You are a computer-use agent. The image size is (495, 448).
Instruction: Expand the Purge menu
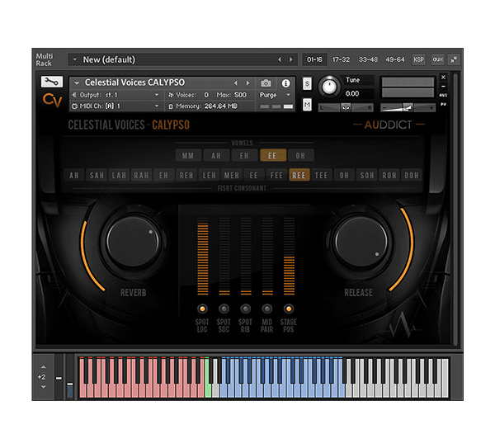pos(275,95)
